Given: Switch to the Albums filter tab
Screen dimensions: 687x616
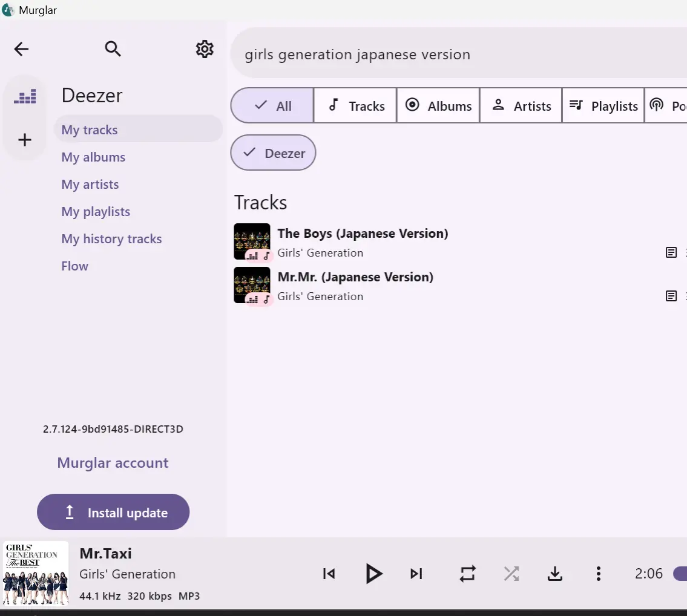Looking at the screenshot, I should pyautogui.click(x=438, y=105).
